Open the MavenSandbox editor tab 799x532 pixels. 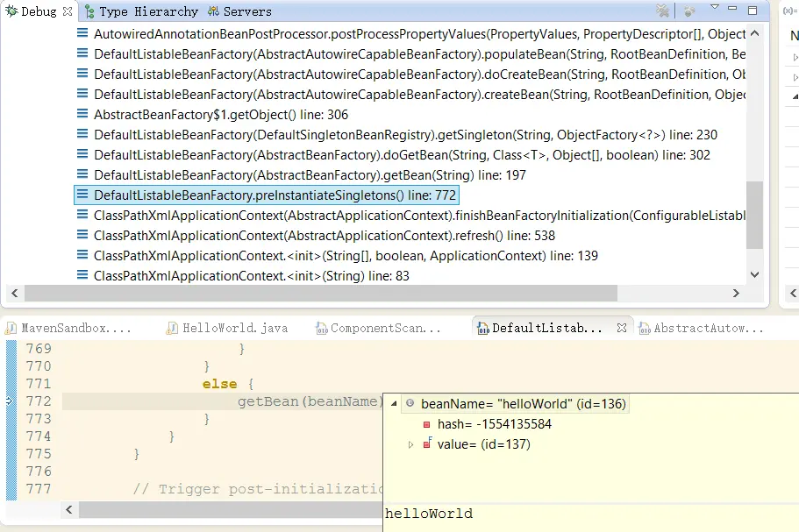click(x=68, y=329)
